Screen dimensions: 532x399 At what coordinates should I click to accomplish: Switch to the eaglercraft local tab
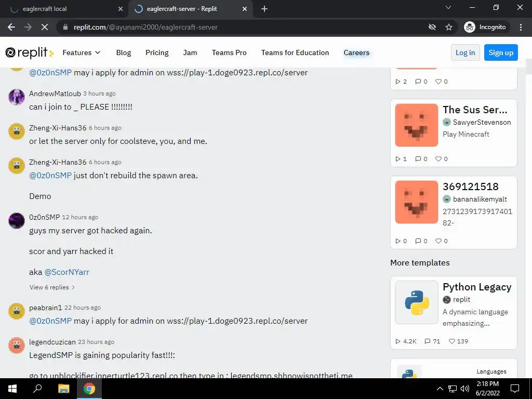click(x=64, y=9)
